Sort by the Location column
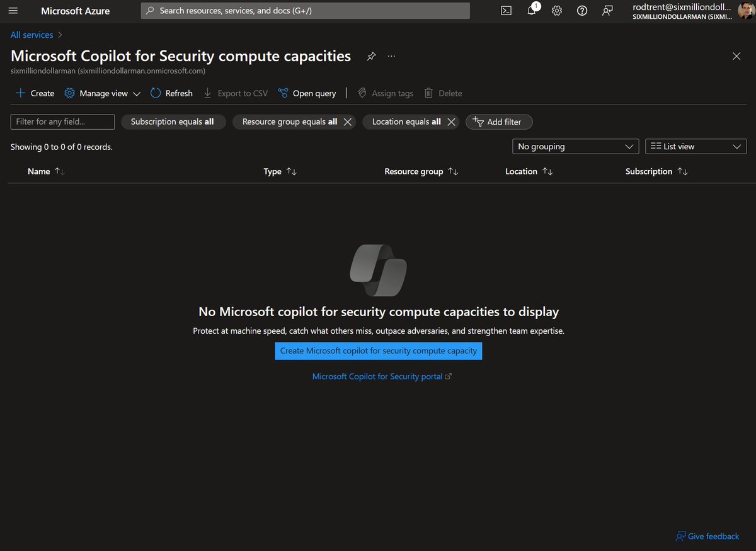Viewport: 756px width, 551px height. [529, 171]
